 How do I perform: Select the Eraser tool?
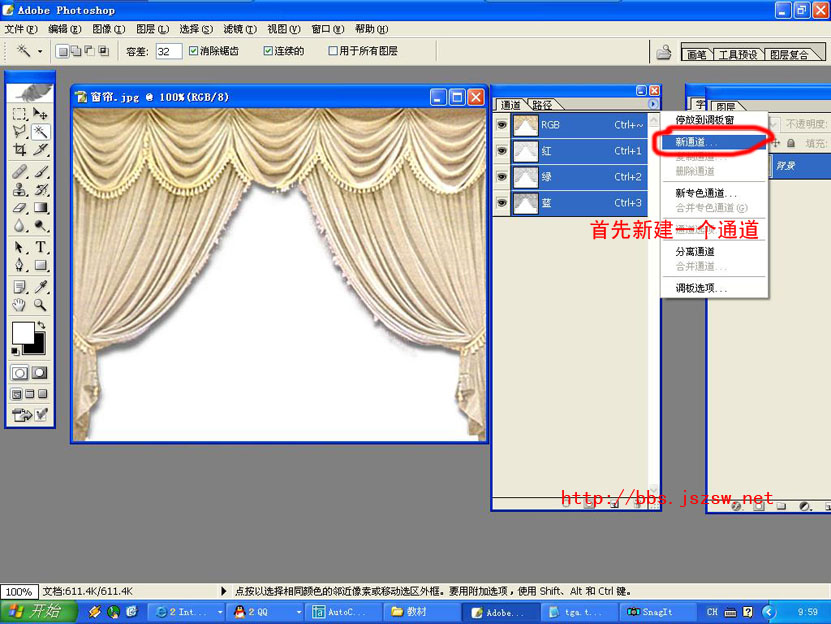click(19, 209)
